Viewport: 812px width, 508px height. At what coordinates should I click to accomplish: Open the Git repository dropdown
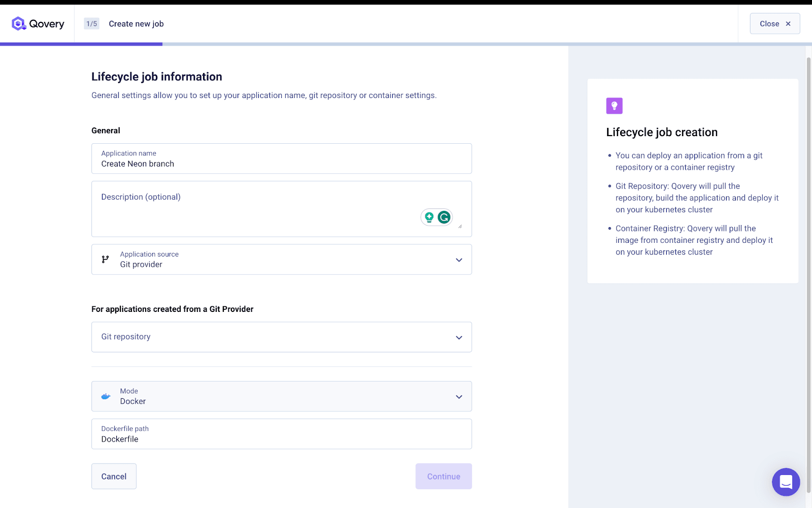click(x=459, y=337)
